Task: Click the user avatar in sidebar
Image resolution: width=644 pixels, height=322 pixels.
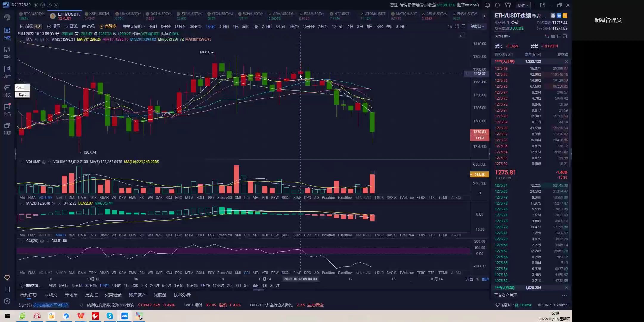Action: [x=7, y=17]
